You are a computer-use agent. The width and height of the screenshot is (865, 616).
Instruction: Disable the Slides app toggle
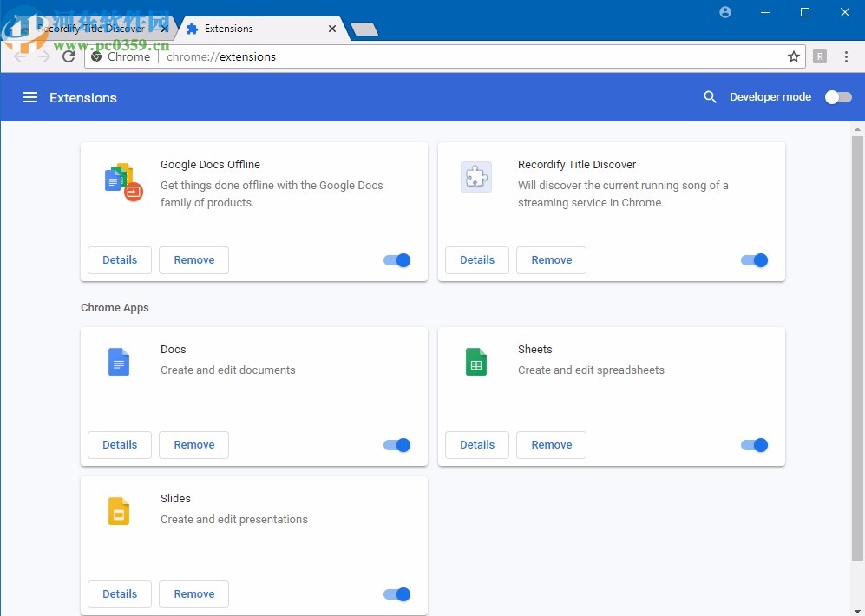[x=397, y=594]
